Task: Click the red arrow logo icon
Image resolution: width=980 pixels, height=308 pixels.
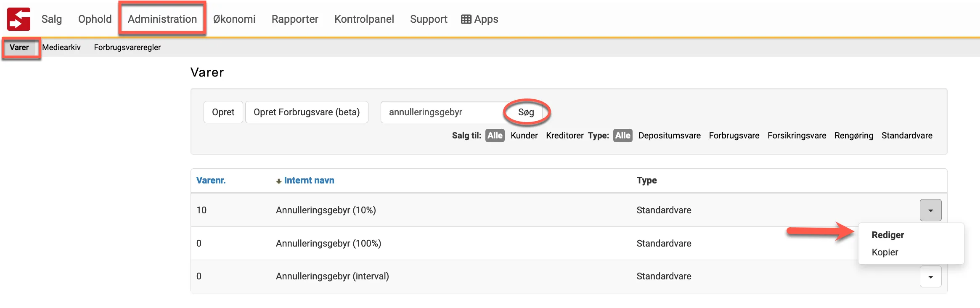Action: coord(19,19)
